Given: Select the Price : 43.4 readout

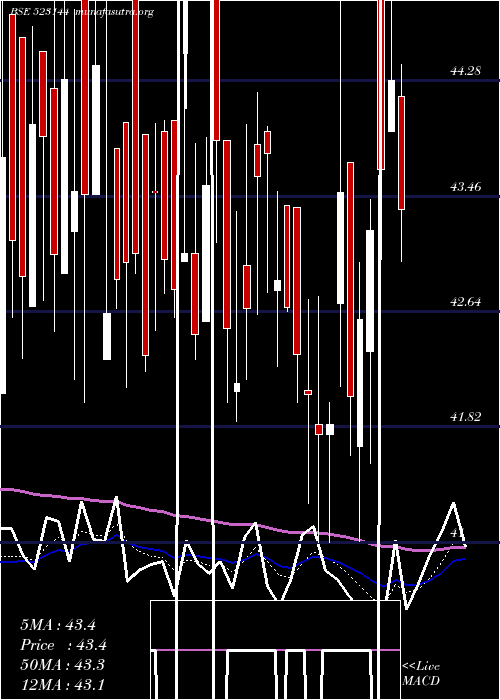Looking at the screenshot, I should pyautogui.click(x=63, y=645).
